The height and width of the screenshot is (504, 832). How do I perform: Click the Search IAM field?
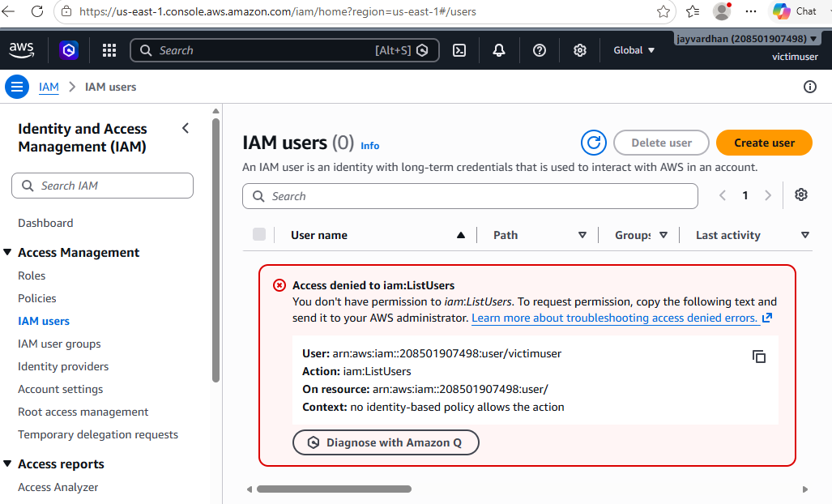click(102, 186)
